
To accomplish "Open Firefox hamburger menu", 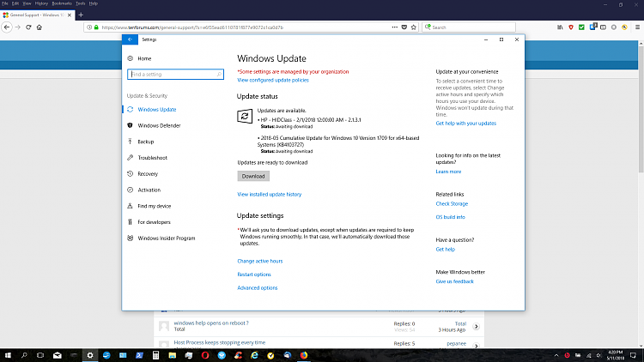I will click(637, 27).
